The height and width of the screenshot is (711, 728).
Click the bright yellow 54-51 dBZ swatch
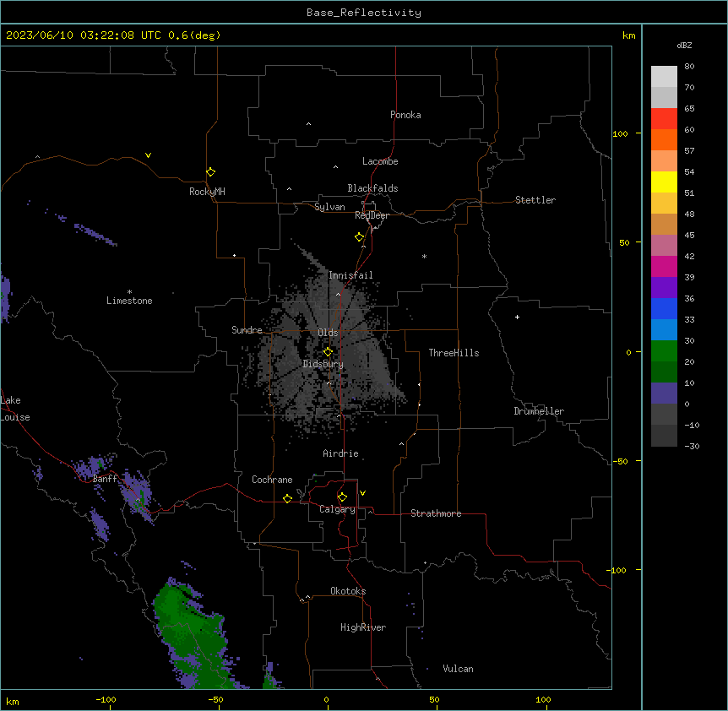664,182
